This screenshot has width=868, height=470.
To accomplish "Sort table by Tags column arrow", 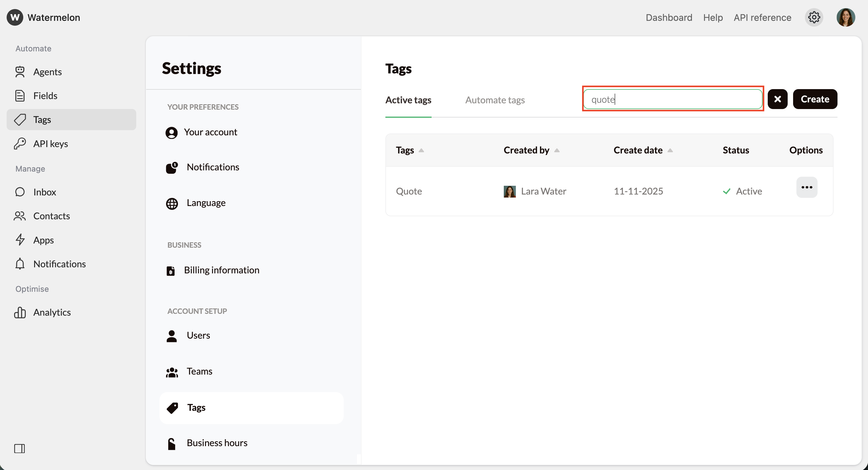I will tap(421, 150).
